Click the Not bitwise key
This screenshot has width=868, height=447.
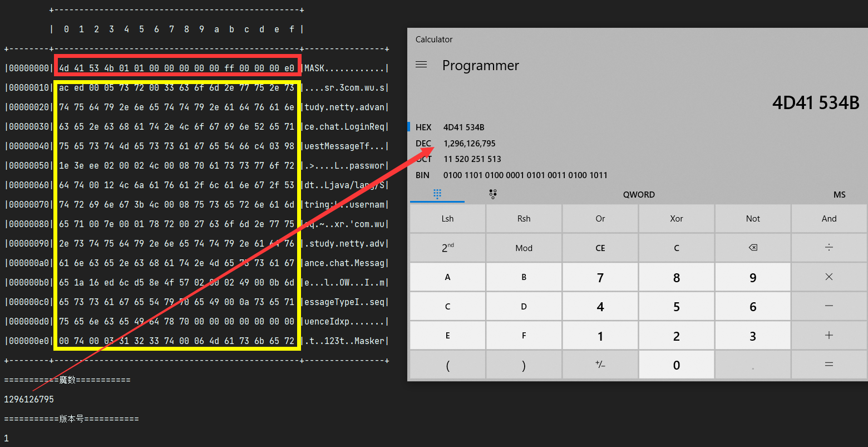tap(752, 219)
